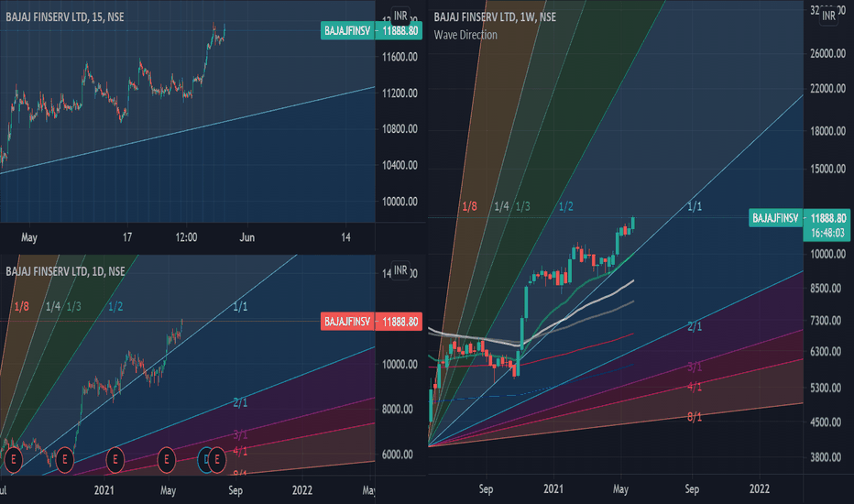This screenshot has height=504, width=854.
Task: Click the 8500.00 level on 1W price axis
Action: pos(826,289)
